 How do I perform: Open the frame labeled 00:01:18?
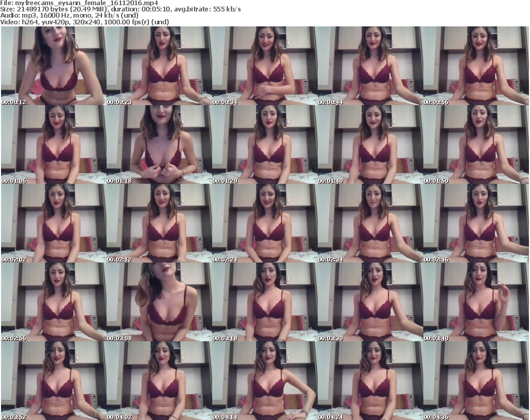point(159,144)
